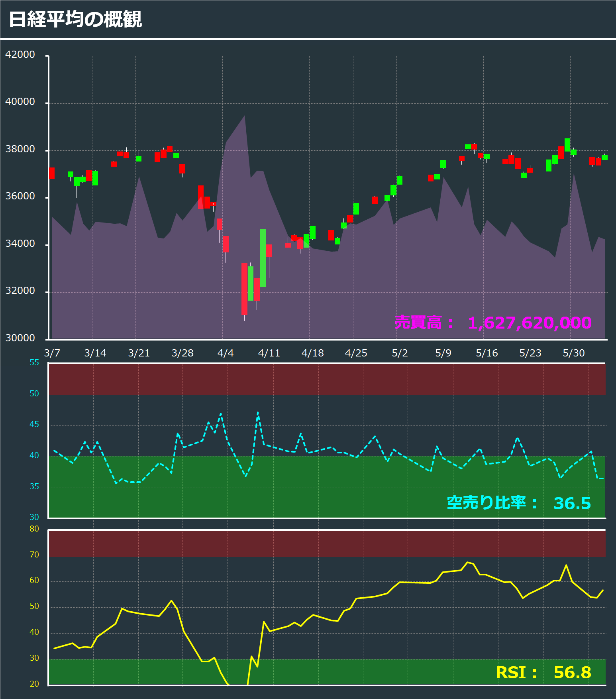The image size is (616, 699).
Task: Click the short-selling ratio peak near 4/11
Action: 258,412
